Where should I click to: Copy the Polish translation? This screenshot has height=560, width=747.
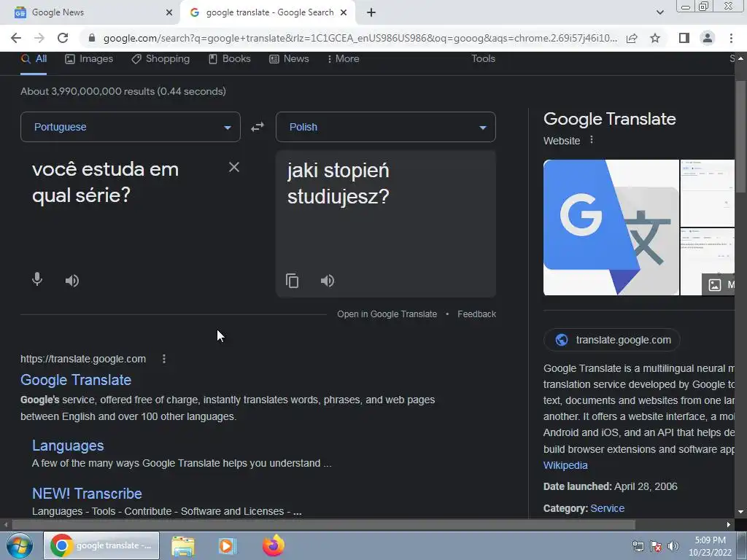292,281
